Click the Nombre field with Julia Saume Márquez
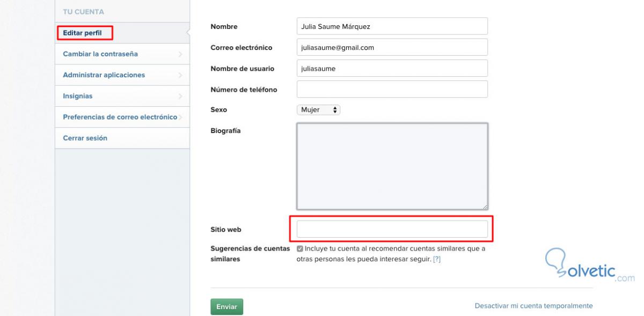This screenshot has height=316, width=644. coord(392,26)
